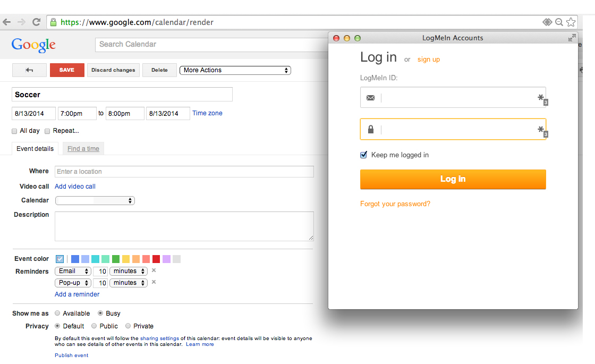This screenshot has height=364, width=595.
Task: Enable the All day checkbox
Action: [x=14, y=131]
